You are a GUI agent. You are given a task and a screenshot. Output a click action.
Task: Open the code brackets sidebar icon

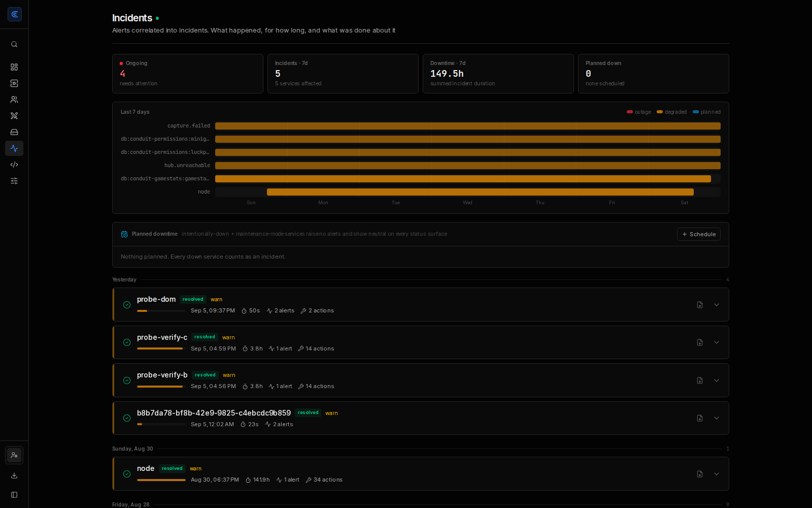click(14, 165)
